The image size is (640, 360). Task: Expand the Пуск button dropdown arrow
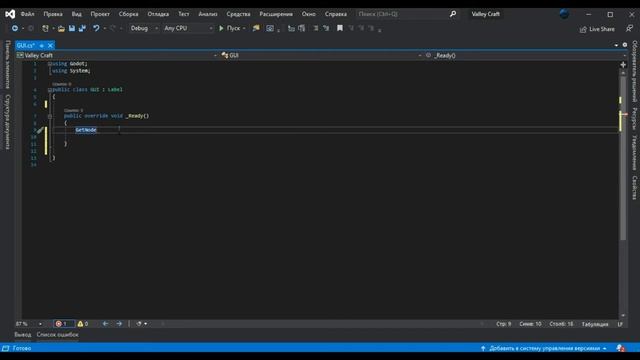244,28
